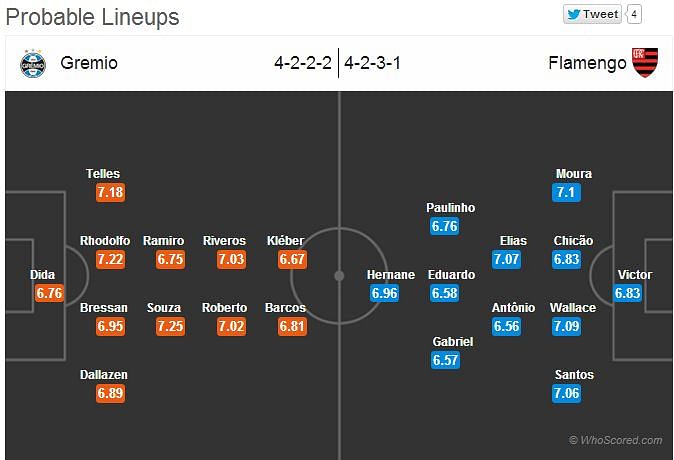674x460 pixels.
Task: Open the Gremio team name link
Action: pos(89,63)
